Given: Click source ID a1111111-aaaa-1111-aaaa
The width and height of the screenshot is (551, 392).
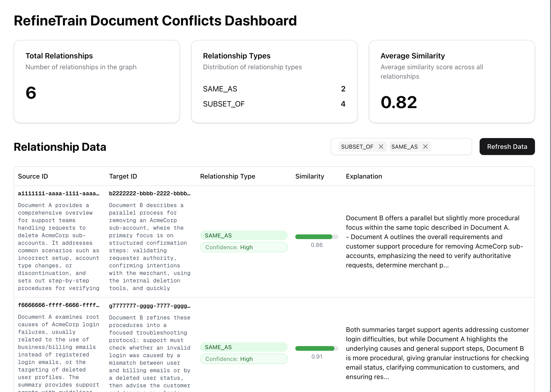Looking at the screenshot, I should [59, 193].
